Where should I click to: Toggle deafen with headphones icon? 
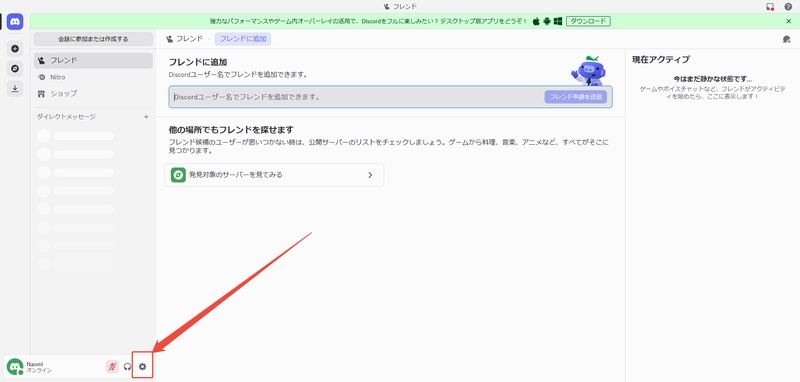coord(128,366)
